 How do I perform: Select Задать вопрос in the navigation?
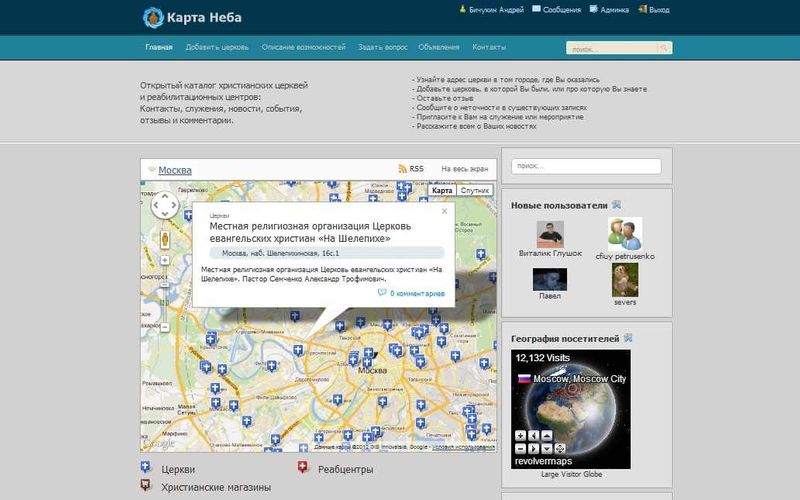tap(382, 47)
